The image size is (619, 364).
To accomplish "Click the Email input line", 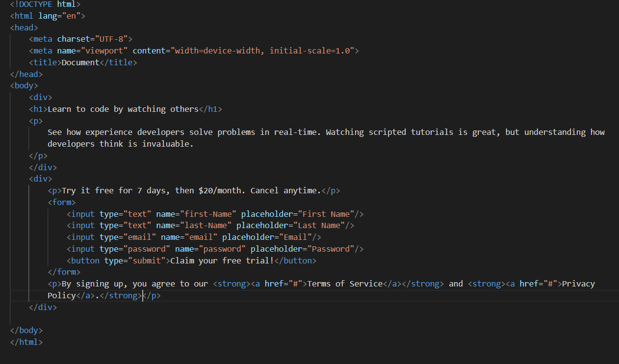I will [194, 237].
